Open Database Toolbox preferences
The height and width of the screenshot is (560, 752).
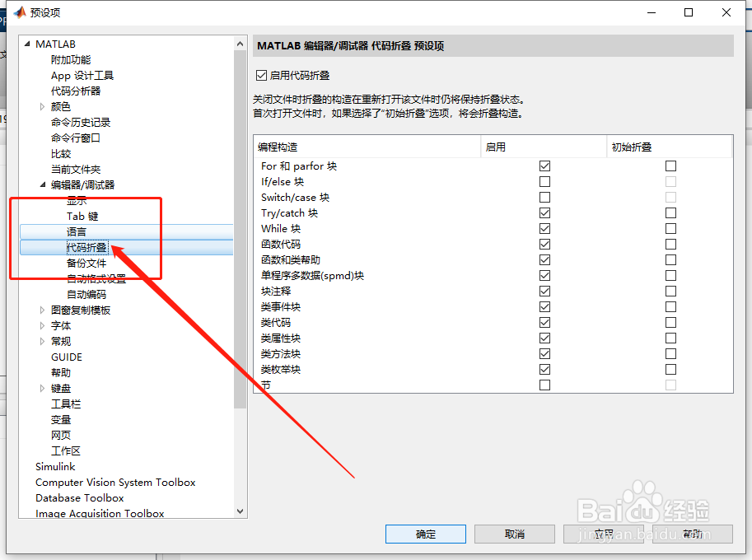click(x=79, y=497)
